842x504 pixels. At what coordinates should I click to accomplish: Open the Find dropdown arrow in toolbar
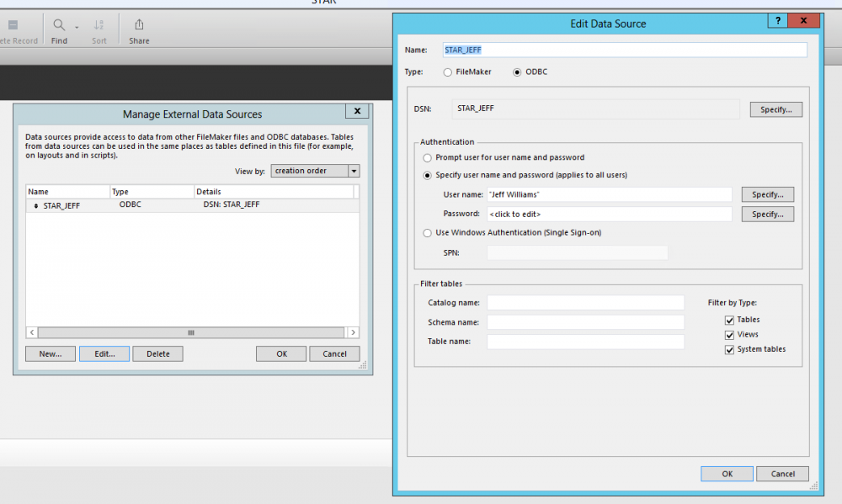click(x=77, y=27)
